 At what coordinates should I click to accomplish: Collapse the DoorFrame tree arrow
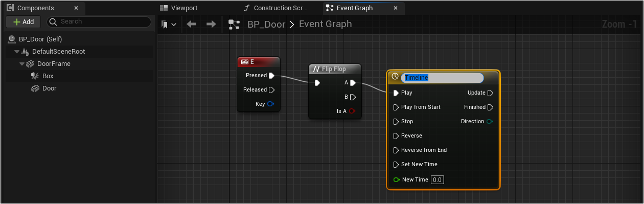pos(22,64)
